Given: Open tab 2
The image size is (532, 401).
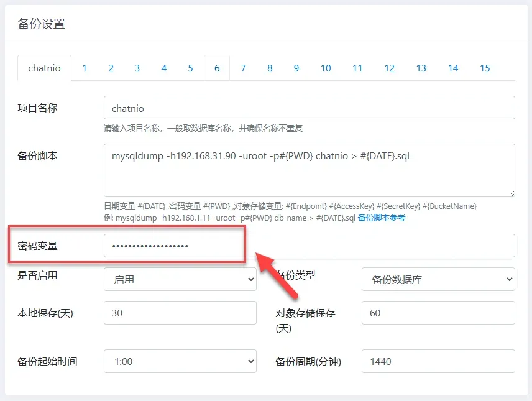Looking at the screenshot, I should pos(111,68).
